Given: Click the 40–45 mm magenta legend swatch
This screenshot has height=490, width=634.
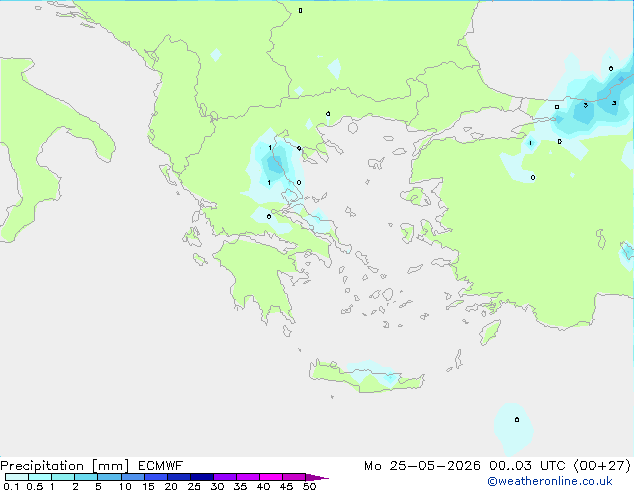Looking at the screenshot, I should pyautogui.click(x=271, y=477).
